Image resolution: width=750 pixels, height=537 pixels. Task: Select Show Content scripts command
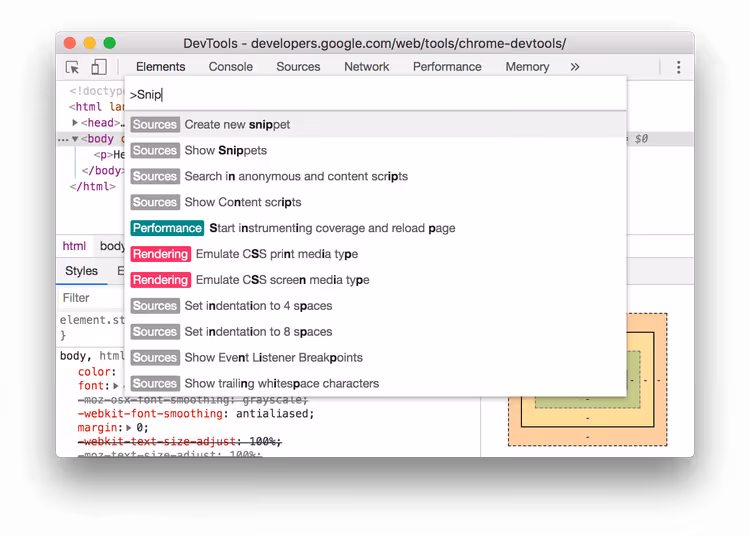[375, 202]
